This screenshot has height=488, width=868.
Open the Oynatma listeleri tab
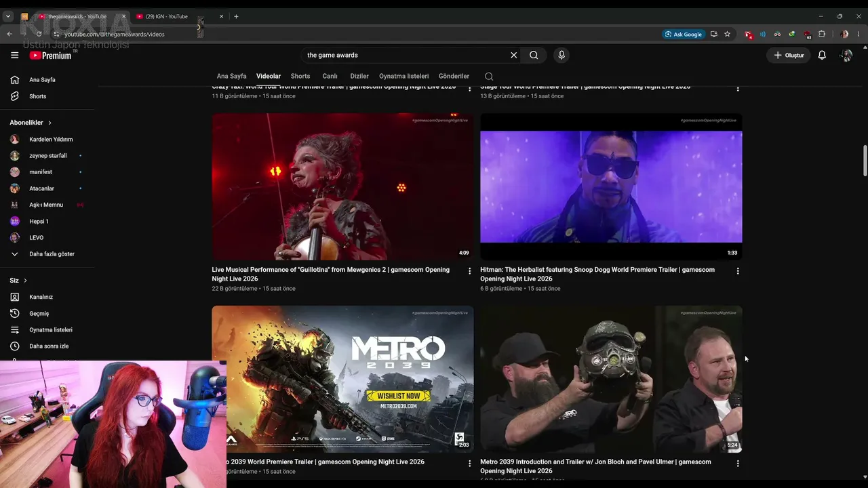click(x=404, y=76)
